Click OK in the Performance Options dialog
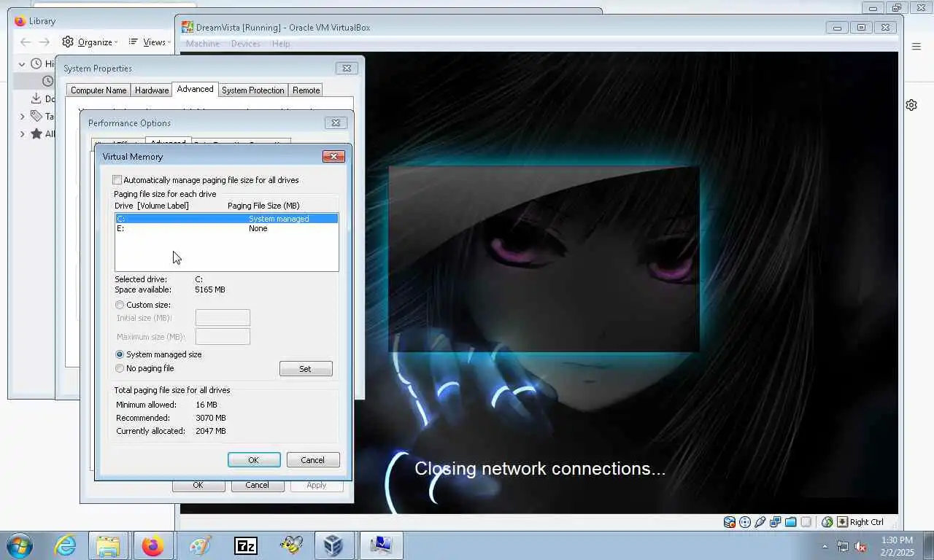 pos(198,486)
